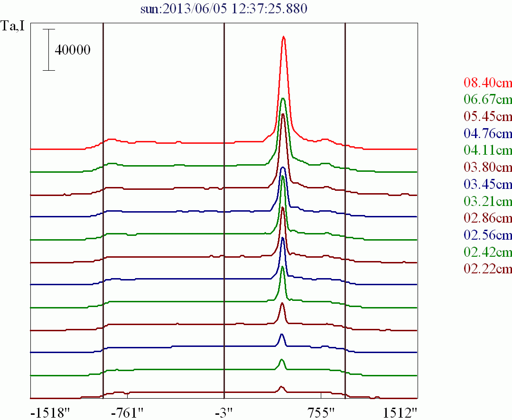
Task: Click the 755" axis tick label
Action: (321, 413)
